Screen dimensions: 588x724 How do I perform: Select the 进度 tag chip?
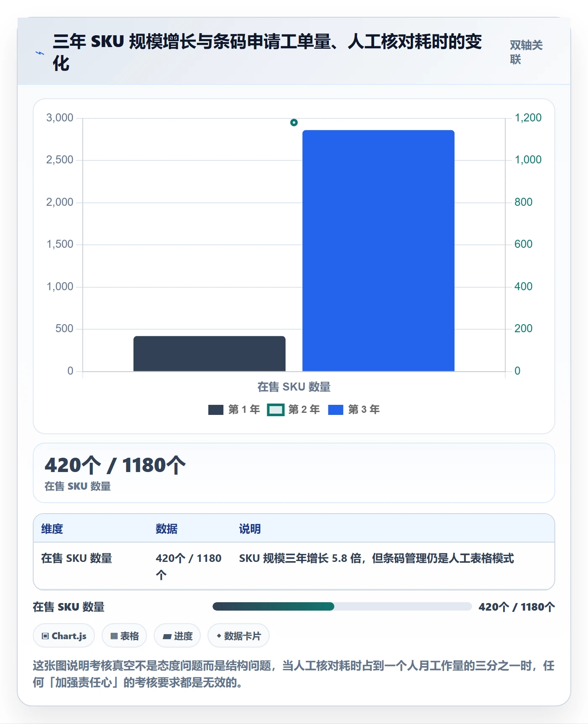pyautogui.click(x=177, y=636)
